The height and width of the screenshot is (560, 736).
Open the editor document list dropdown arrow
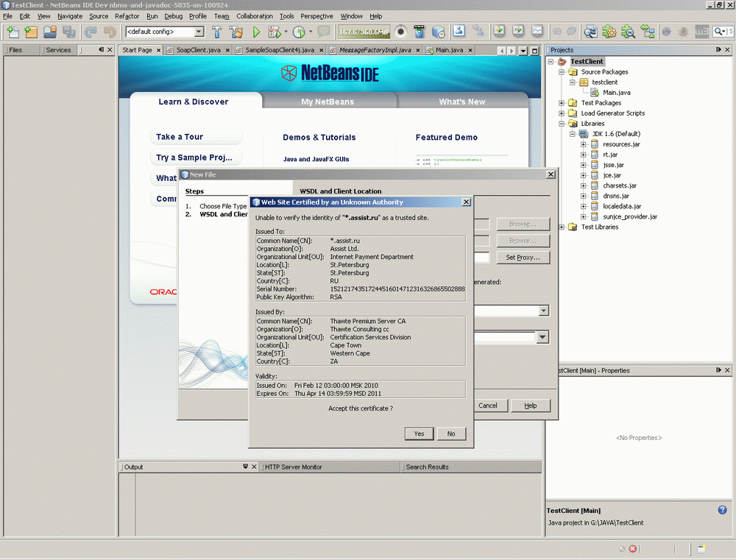point(523,51)
